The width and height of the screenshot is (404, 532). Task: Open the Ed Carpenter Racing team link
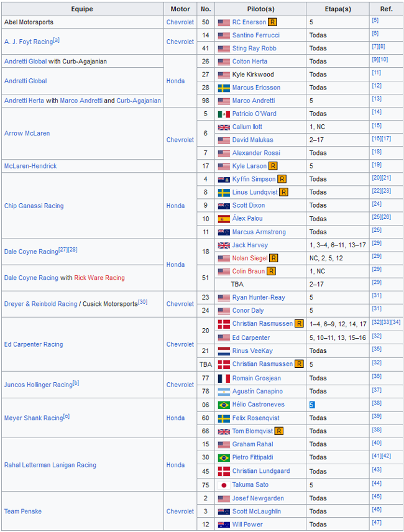34,344
